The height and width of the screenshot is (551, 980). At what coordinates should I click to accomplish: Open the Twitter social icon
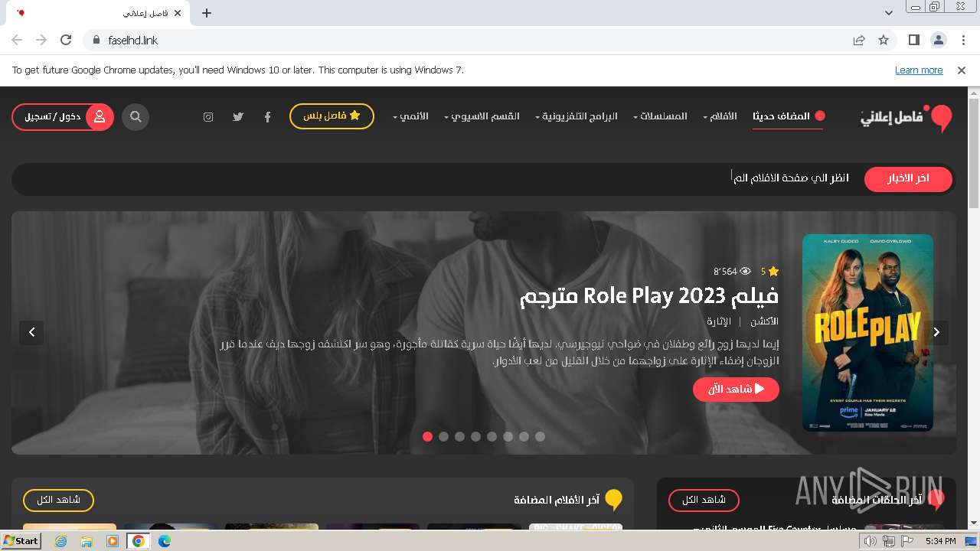(238, 117)
